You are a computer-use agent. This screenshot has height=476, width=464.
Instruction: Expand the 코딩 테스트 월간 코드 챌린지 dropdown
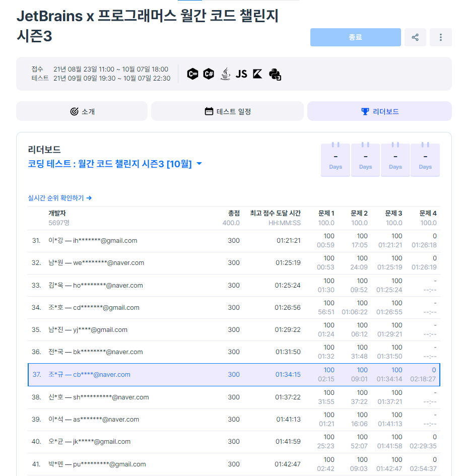tap(115, 164)
